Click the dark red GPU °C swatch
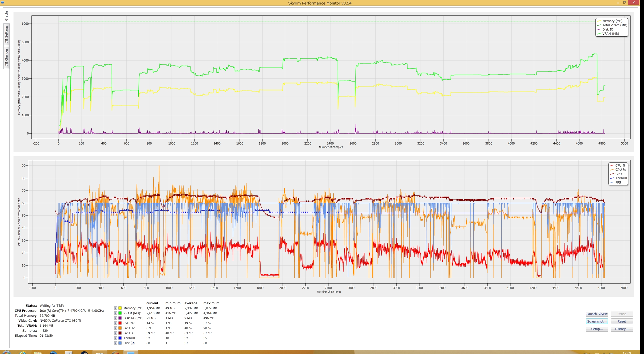The width and height of the screenshot is (644, 354). 120,333
